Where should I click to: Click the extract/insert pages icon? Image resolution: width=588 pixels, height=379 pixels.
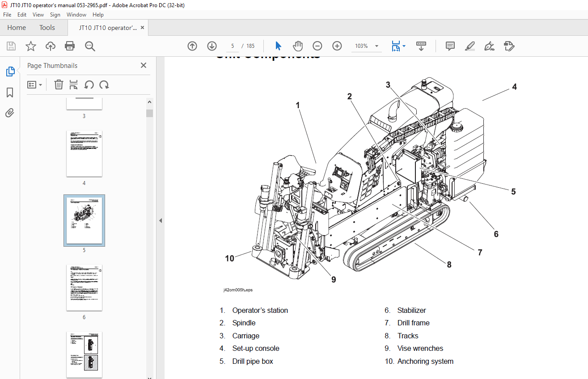[74, 84]
